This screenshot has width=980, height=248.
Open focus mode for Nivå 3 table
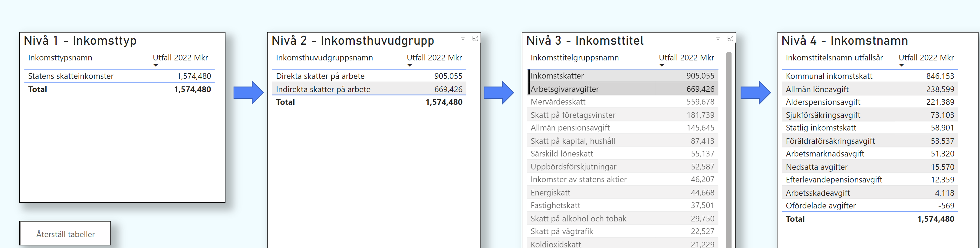[x=730, y=38]
